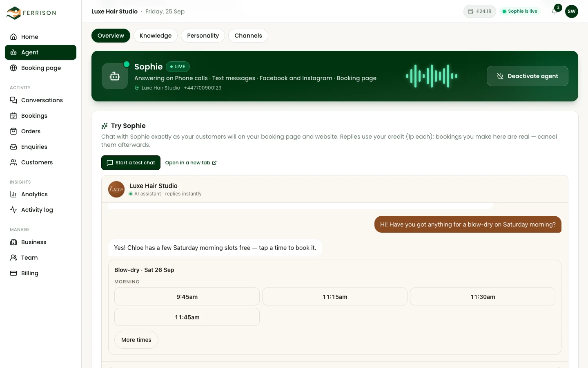
Task: Switch to the Personality tab
Action: [203, 36]
